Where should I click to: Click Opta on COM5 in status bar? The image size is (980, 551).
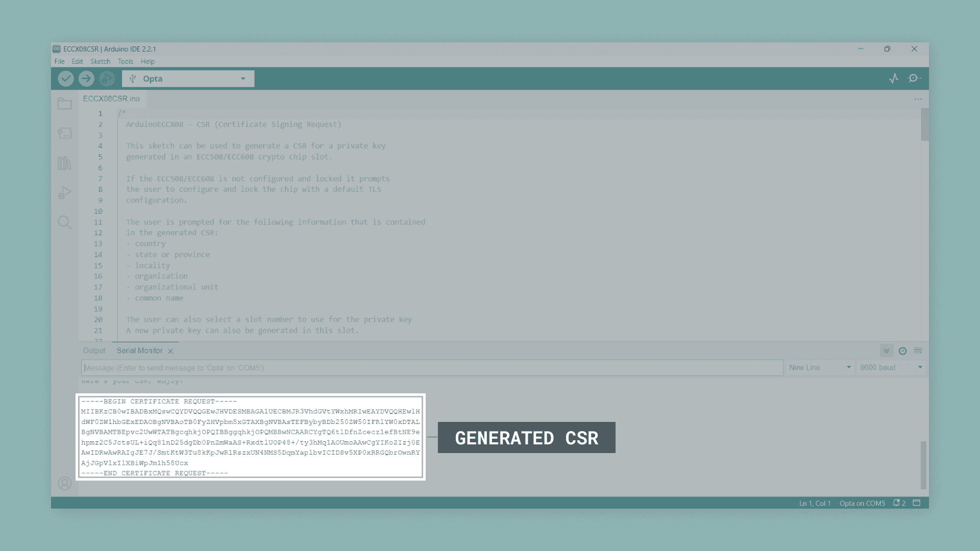point(862,503)
